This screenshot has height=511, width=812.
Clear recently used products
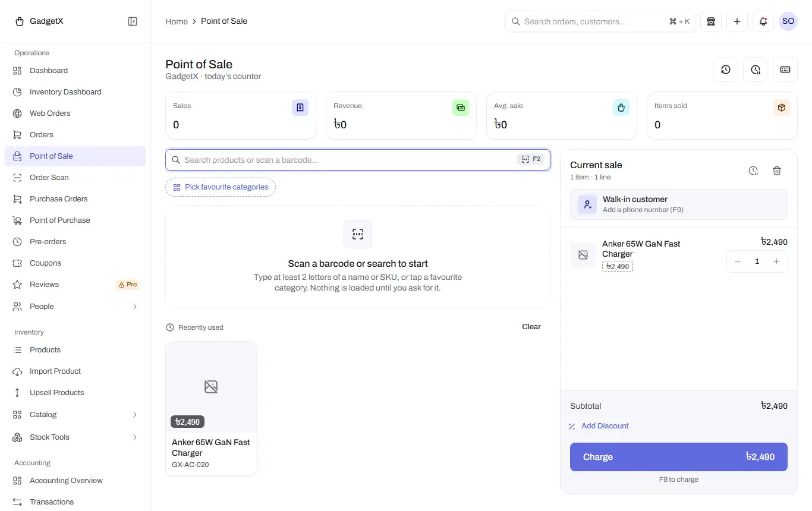531,327
